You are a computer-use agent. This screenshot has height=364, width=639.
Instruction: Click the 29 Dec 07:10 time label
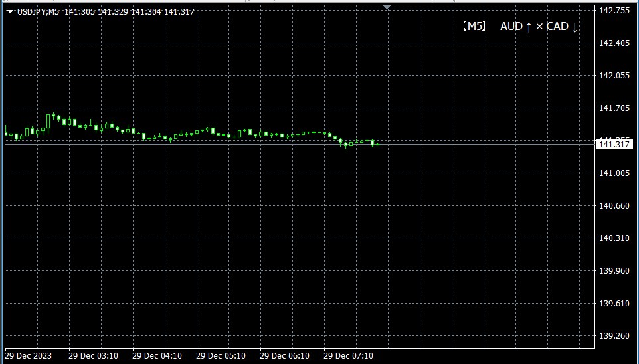[x=348, y=356]
